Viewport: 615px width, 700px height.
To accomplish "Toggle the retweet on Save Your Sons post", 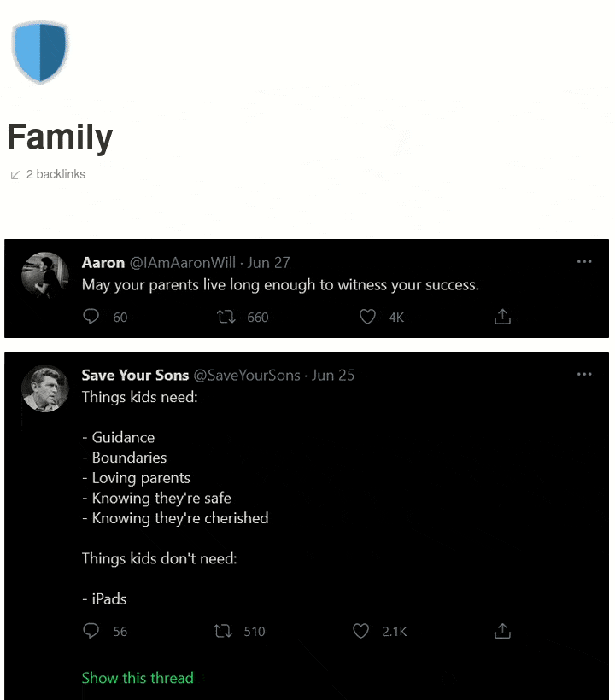I will pyautogui.click(x=222, y=631).
